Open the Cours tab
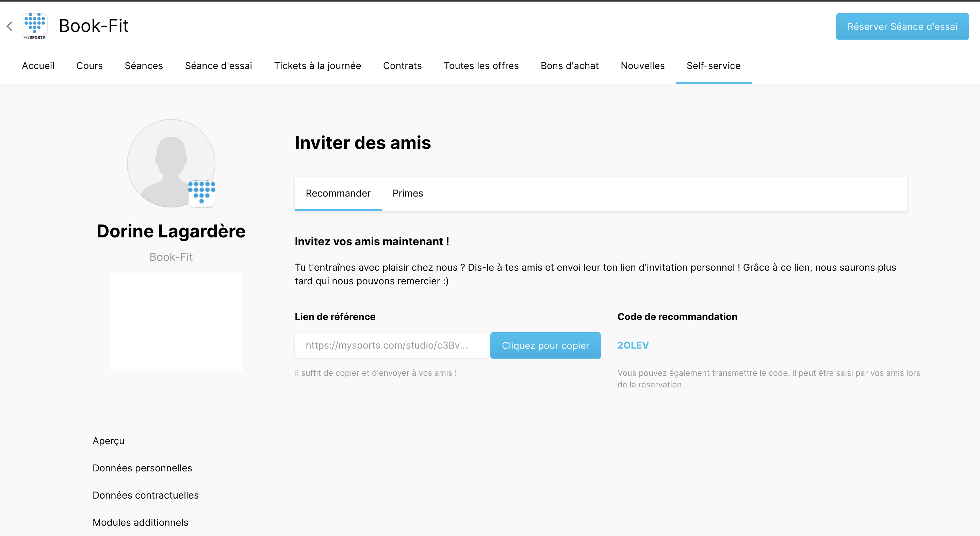 [x=89, y=66]
